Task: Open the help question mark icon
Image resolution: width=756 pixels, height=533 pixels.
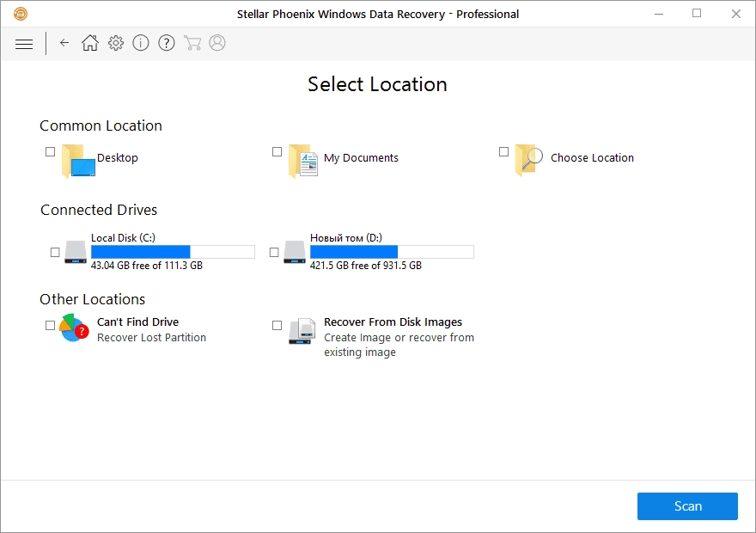Action: (167, 43)
